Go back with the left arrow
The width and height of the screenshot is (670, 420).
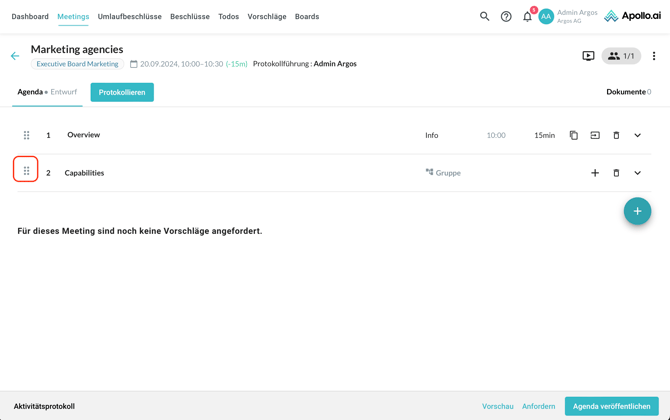pos(15,56)
